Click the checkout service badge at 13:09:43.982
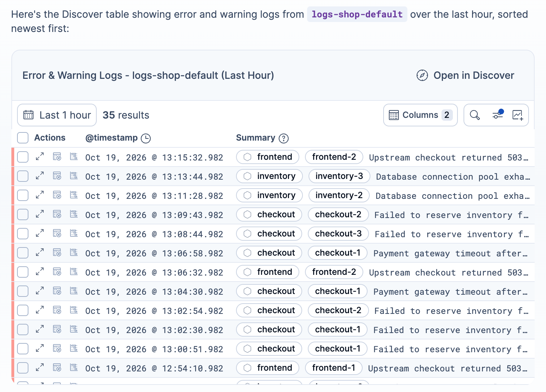 pyautogui.click(x=269, y=214)
